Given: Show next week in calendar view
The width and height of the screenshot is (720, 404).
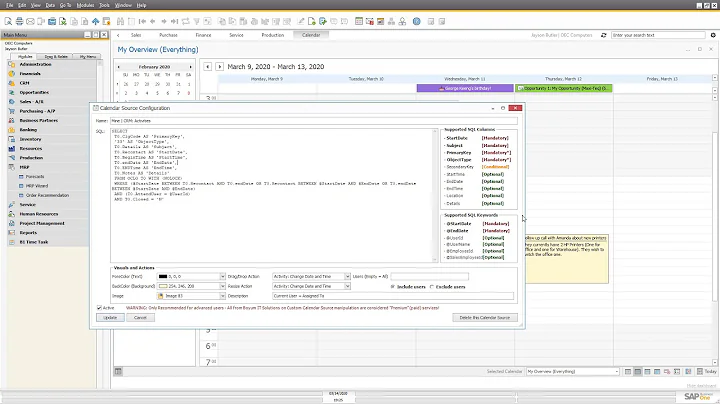Looking at the screenshot, I should 219,67.
